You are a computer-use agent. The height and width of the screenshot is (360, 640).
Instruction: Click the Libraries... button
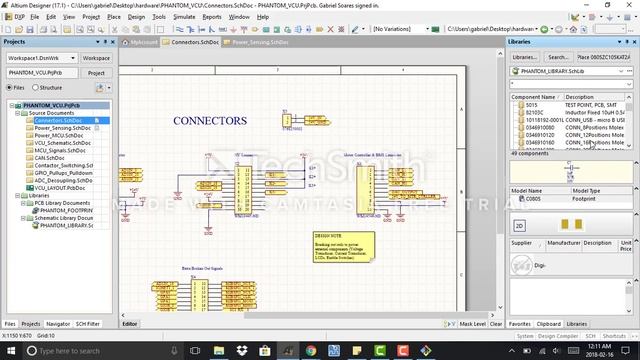pos(525,57)
